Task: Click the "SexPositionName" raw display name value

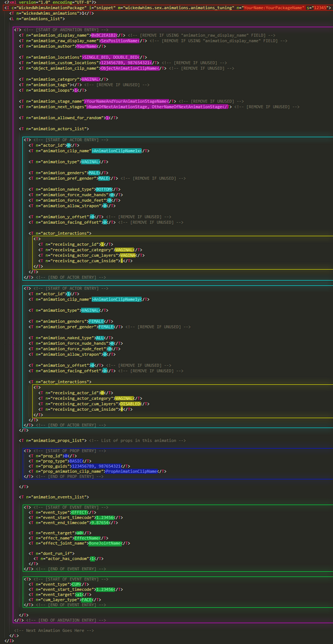Action: point(118,41)
